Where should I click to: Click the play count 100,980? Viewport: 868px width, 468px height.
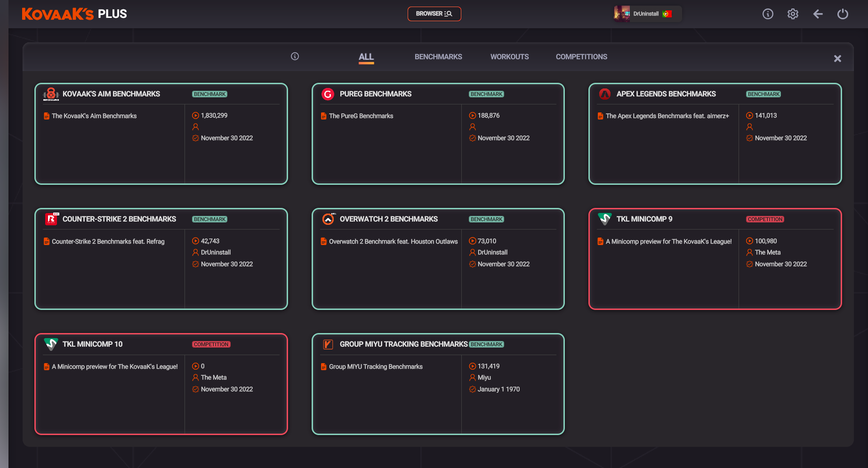tap(766, 241)
